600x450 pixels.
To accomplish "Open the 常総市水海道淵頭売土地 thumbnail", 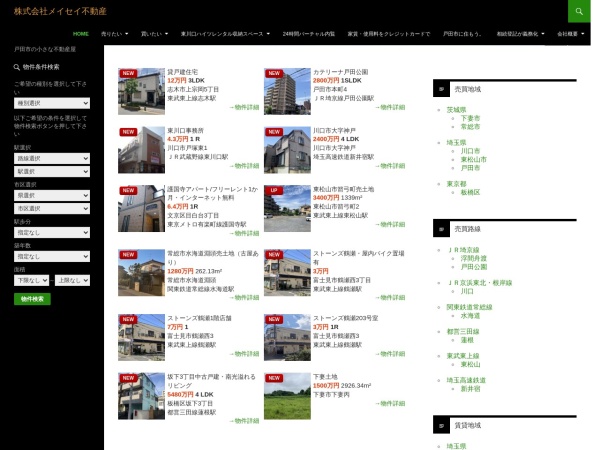I will tap(141, 273).
